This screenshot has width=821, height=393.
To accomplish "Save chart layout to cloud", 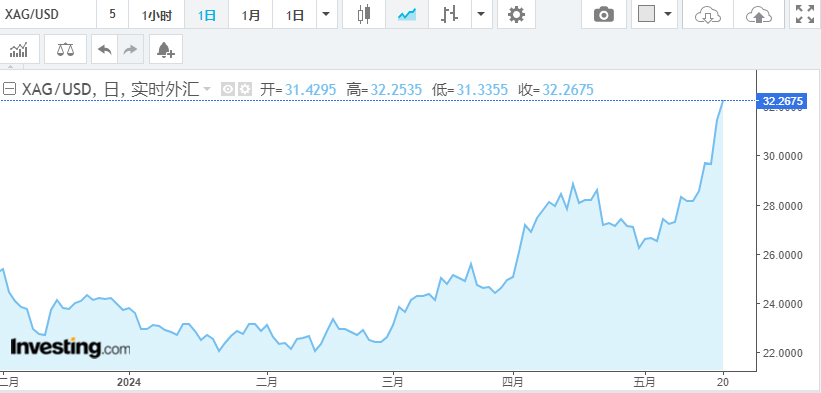I will pos(758,14).
